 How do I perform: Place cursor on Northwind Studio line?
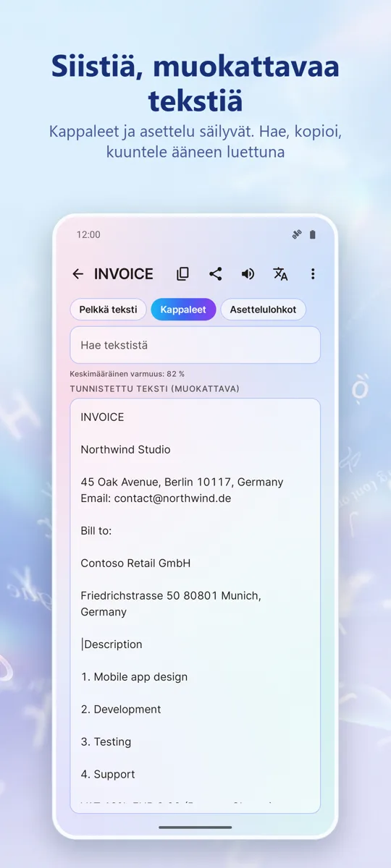coord(125,449)
